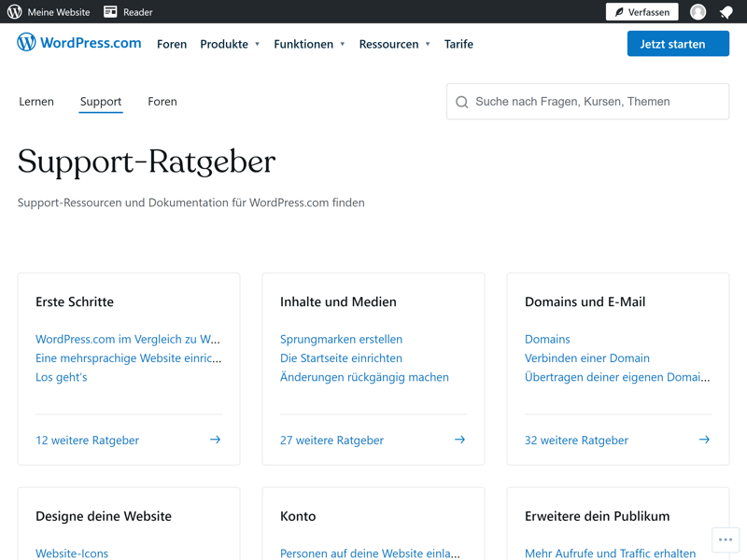Open the Reader icon in admin bar
747x560 pixels.
point(110,12)
